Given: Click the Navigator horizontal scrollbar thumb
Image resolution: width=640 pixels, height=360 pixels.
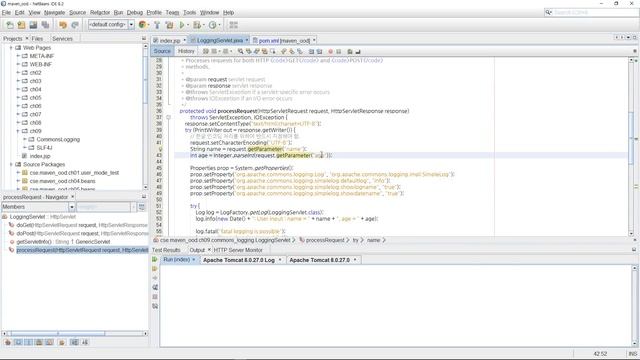Looking at the screenshot, I should [57, 333].
